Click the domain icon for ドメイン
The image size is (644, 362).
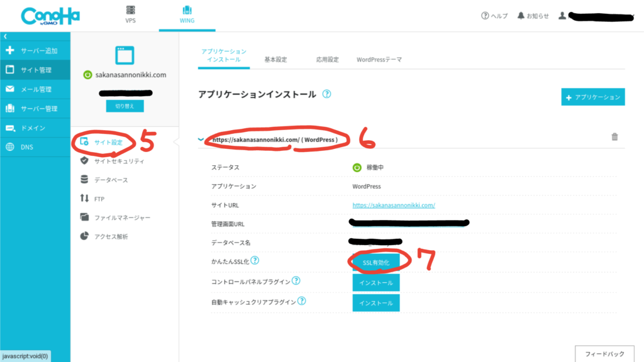[x=10, y=128]
